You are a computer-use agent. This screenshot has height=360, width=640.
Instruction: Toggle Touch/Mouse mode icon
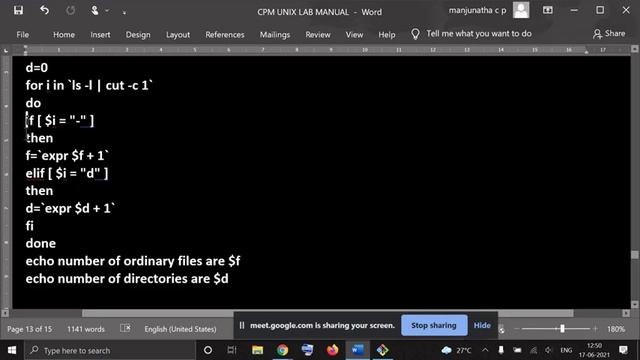point(95,11)
